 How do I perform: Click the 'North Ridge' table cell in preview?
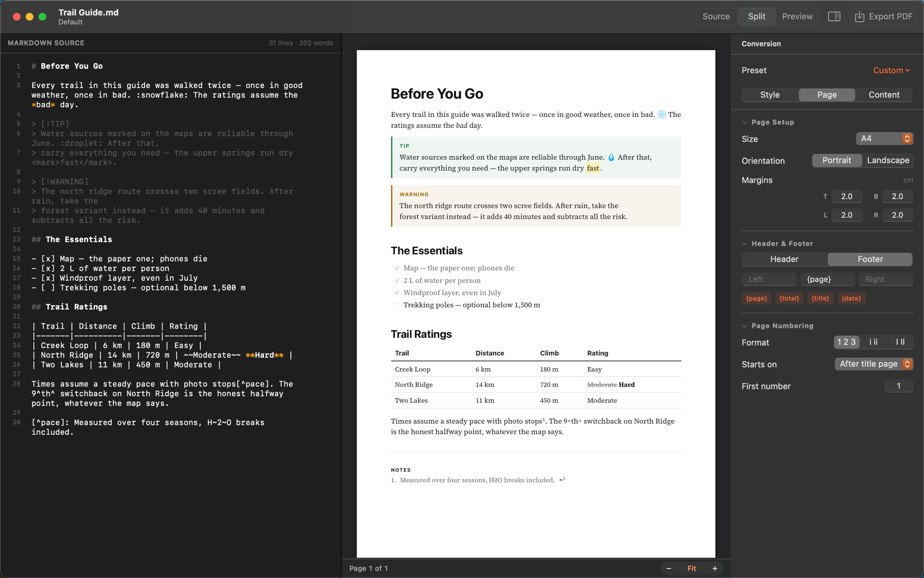click(x=414, y=385)
